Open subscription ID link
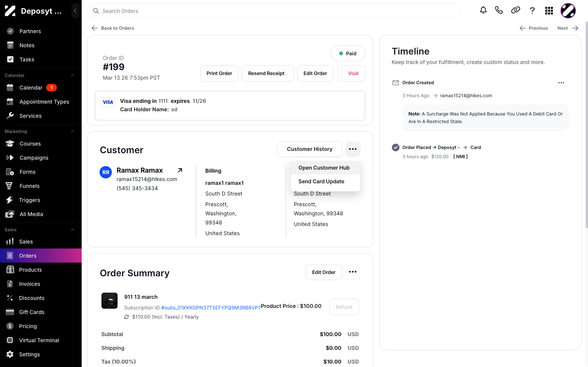 click(x=211, y=308)
